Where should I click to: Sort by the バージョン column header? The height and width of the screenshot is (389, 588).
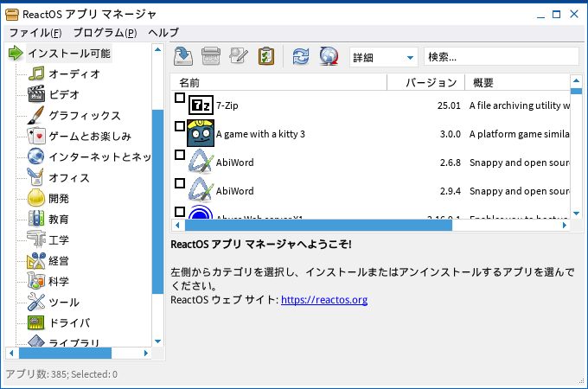426,82
